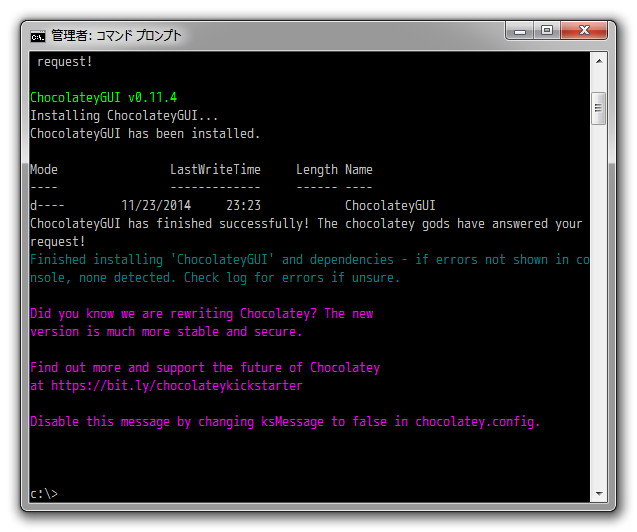Click the c:\> prompt line
Image resolution: width=637 pixels, height=532 pixels.
44,494
